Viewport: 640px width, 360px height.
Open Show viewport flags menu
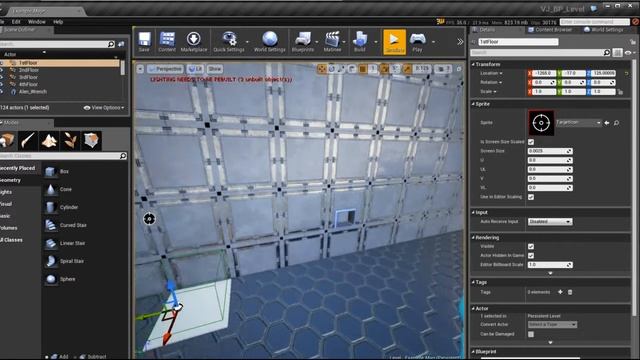click(x=215, y=69)
